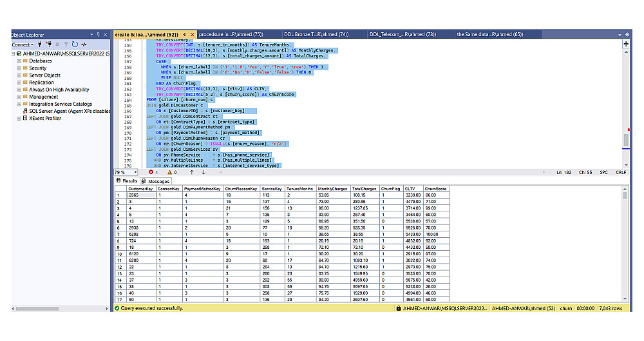Toggle pin on the active query tab

click(185, 34)
